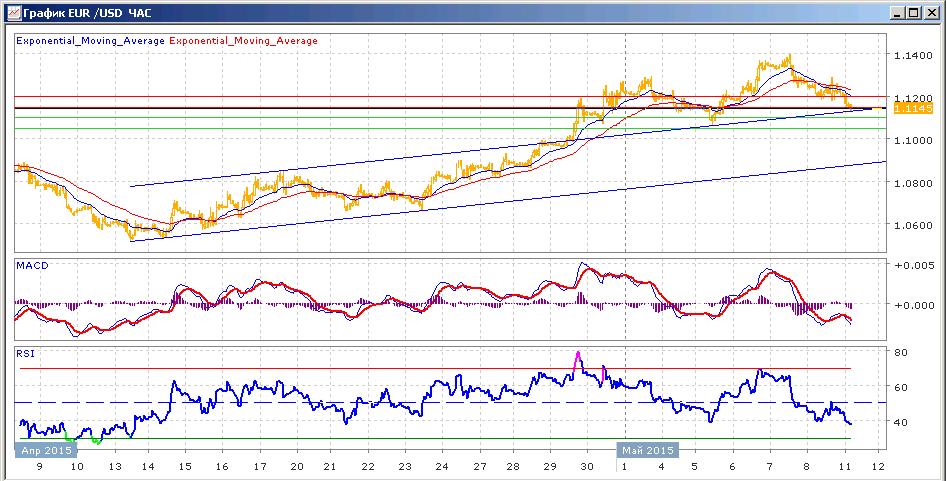Click the RSI panel label

[25, 354]
